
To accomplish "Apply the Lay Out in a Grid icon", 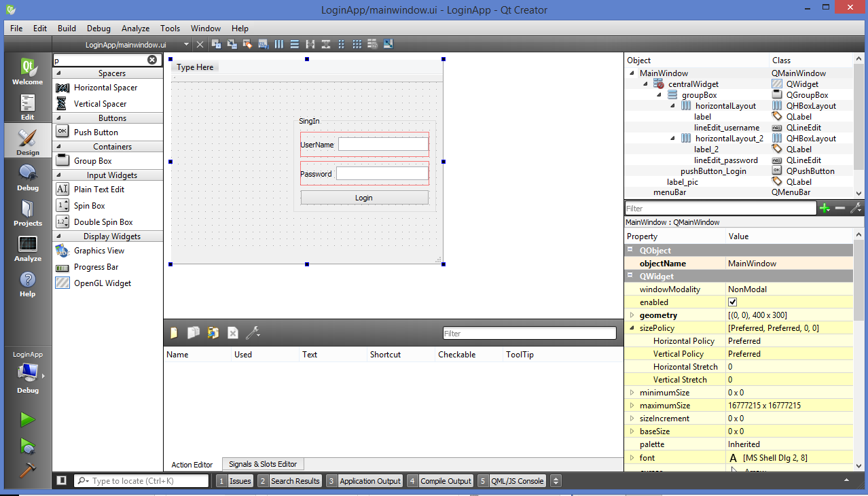I will tap(357, 43).
